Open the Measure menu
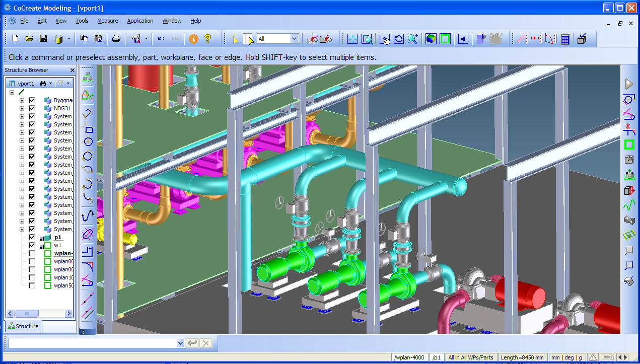 pyautogui.click(x=107, y=21)
